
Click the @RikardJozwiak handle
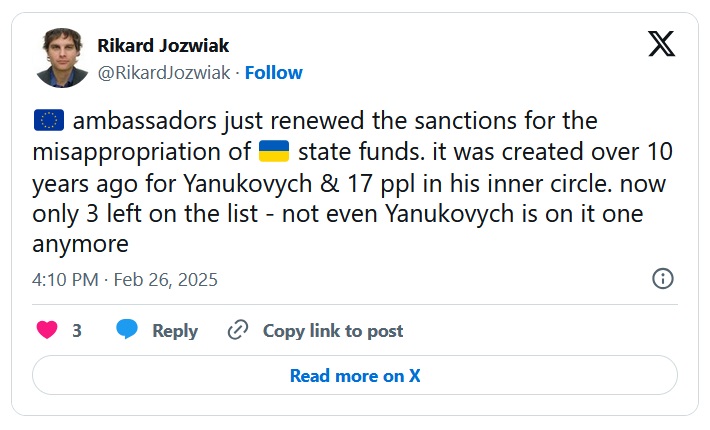[164, 73]
